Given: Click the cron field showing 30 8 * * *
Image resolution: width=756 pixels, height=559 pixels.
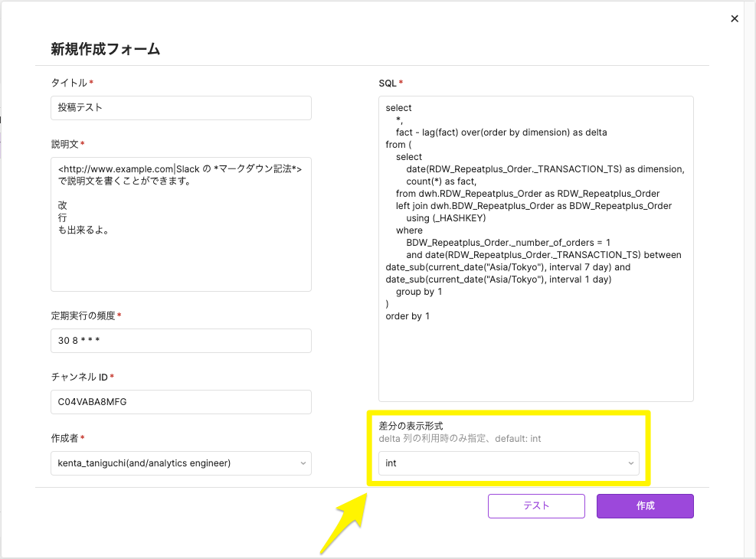Looking at the screenshot, I should click(181, 341).
